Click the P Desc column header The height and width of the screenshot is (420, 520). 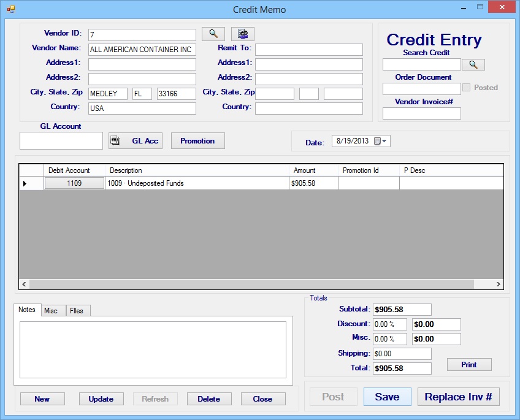451,170
